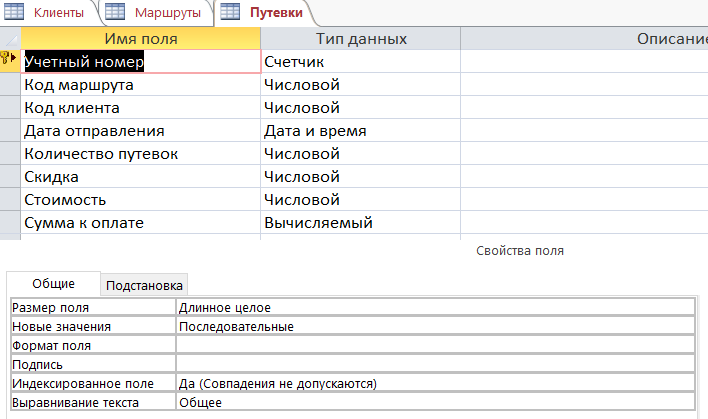Click description cell of Скидка row
708x419 pixels.
(x=584, y=177)
